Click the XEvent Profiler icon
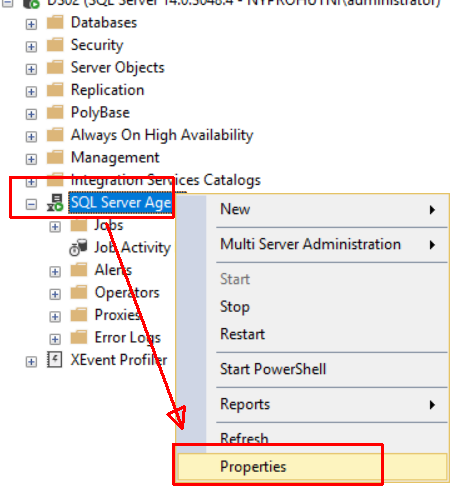 tap(55, 360)
